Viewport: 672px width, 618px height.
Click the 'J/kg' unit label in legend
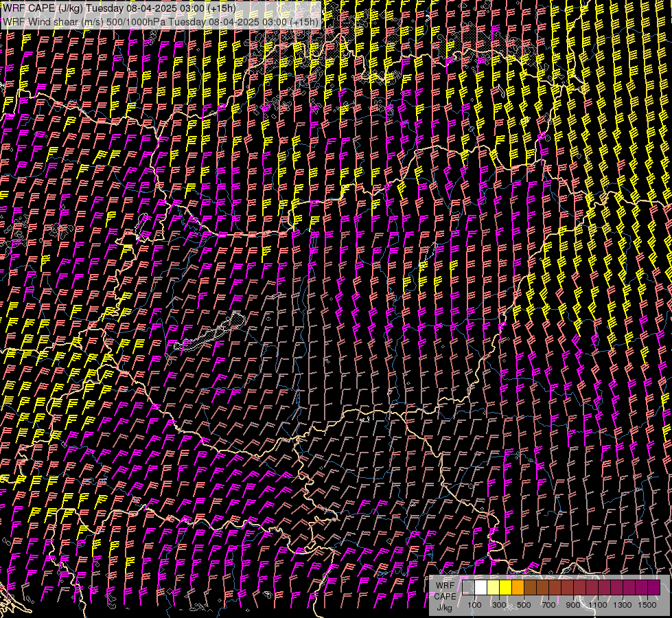(444, 608)
